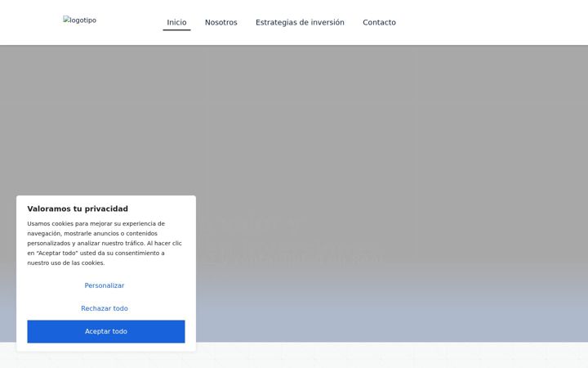This screenshot has height=368, width=588.
Task: Select the Valoramos tu privacidad heading
Action: tap(78, 209)
